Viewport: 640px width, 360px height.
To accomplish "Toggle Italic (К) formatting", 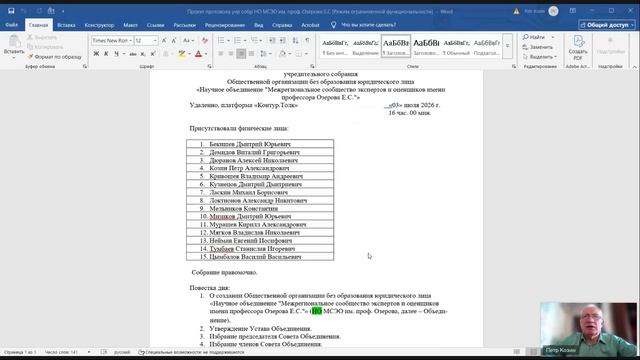I will click(106, 54).
